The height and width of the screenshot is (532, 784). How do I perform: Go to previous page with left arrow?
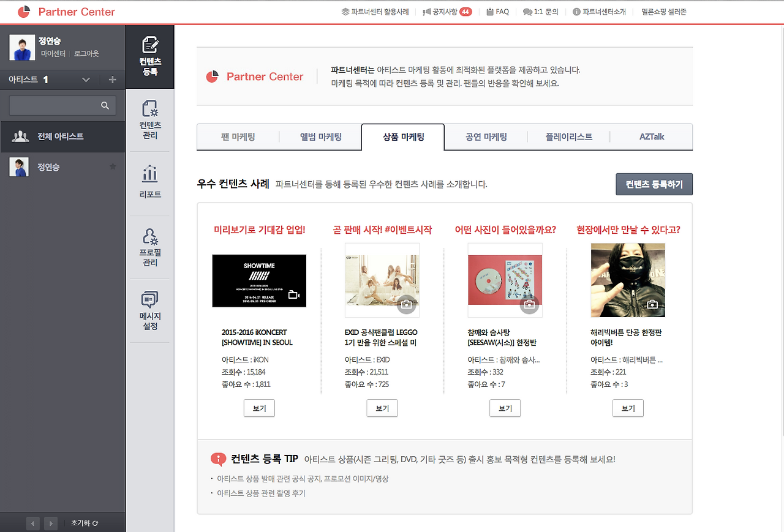point(33,523)
